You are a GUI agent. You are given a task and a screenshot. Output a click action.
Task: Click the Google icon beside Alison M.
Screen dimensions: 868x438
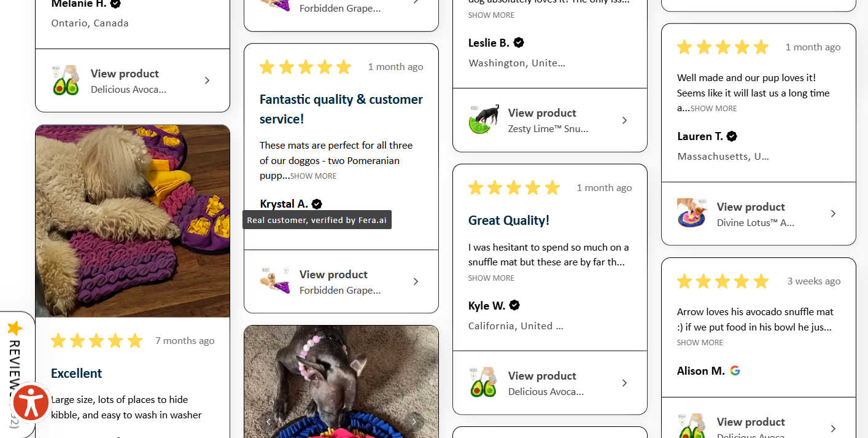[x=735, y=370]
